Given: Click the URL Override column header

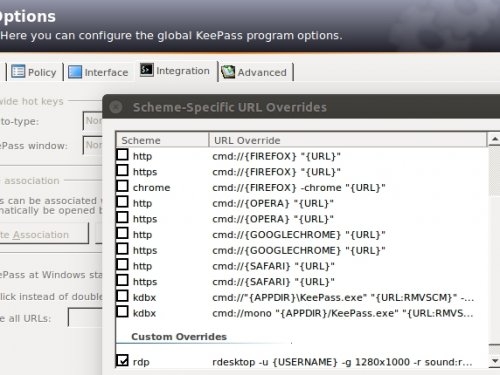Looking at the screenshot, I should click(x=348, y=140).
